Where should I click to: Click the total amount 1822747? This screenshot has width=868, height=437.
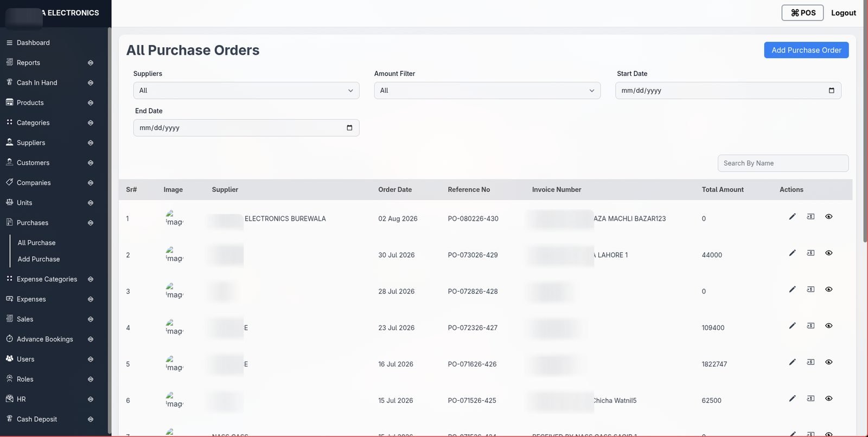(x=714, y=364)
